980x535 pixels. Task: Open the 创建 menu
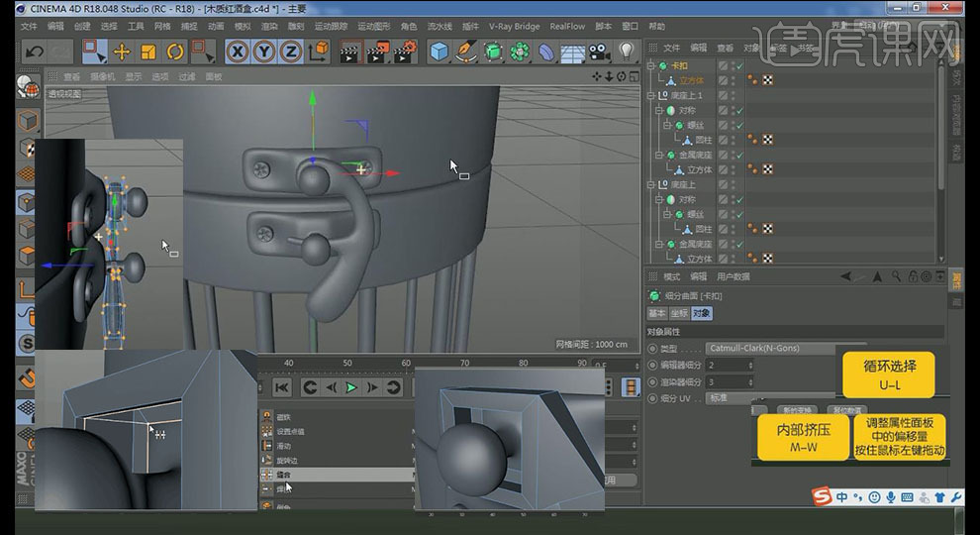82,27
